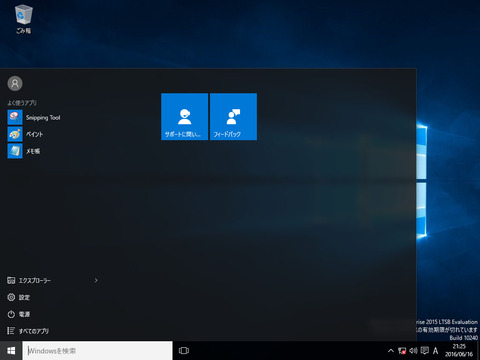Expand the Explorer jump list chevron

pyautogui.click(x=96, y=280)
